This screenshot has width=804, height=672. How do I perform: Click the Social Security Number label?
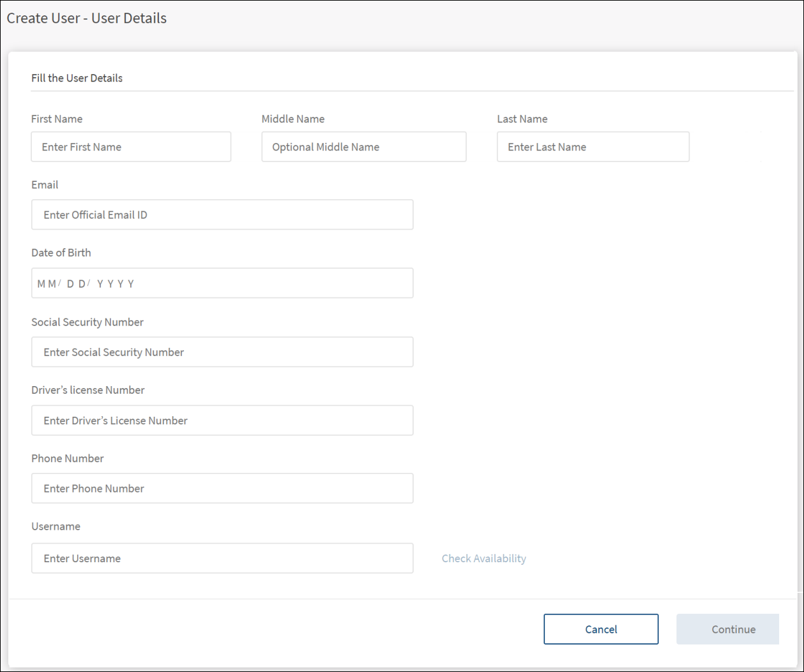point(87,322)
